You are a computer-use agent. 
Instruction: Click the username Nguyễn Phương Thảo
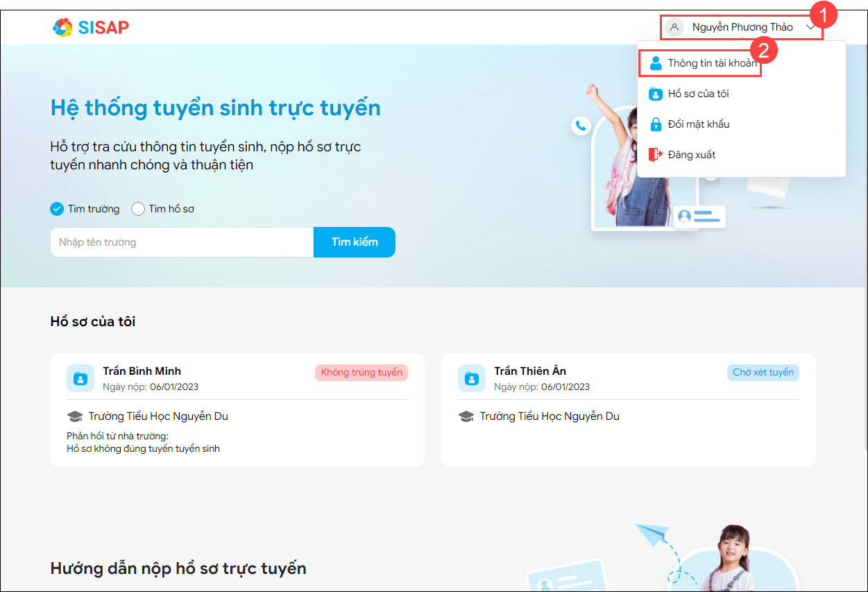coord(742,27)
